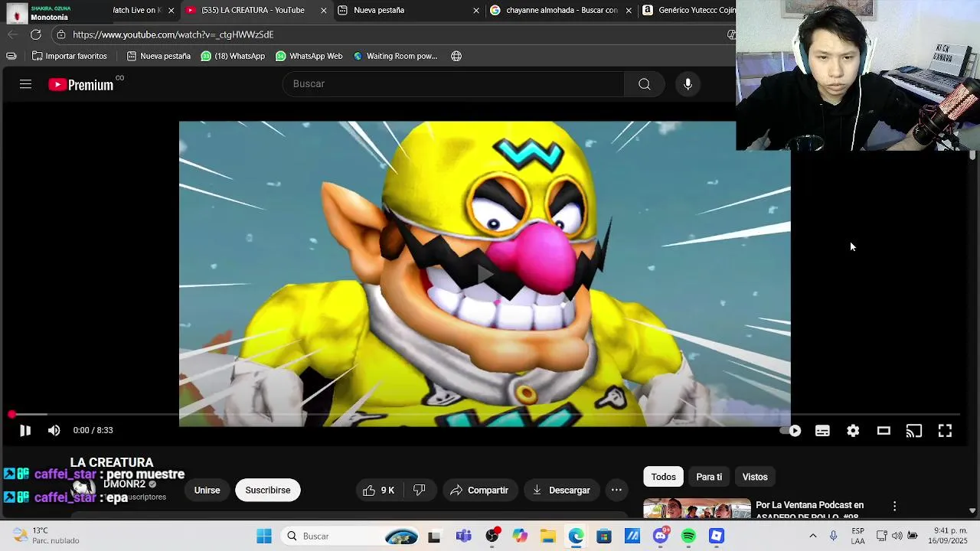Download video using Descargar button
This screenshot has height=551, width=980.
tap(561, 491)
